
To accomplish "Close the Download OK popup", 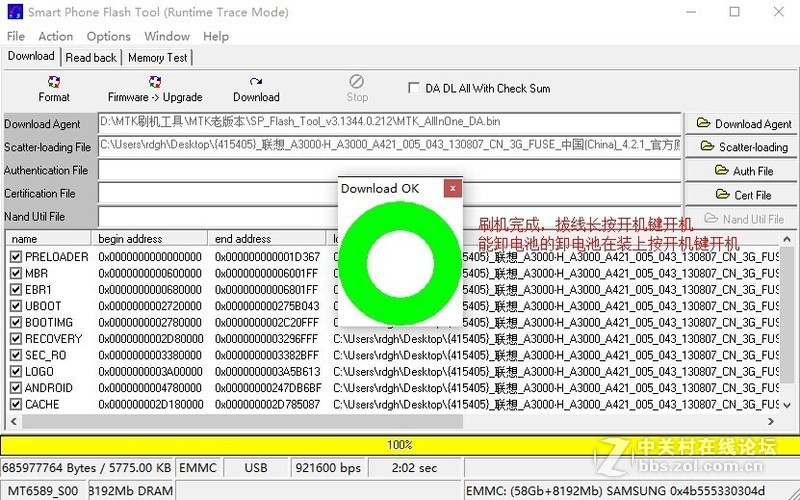I will (453, 188).
